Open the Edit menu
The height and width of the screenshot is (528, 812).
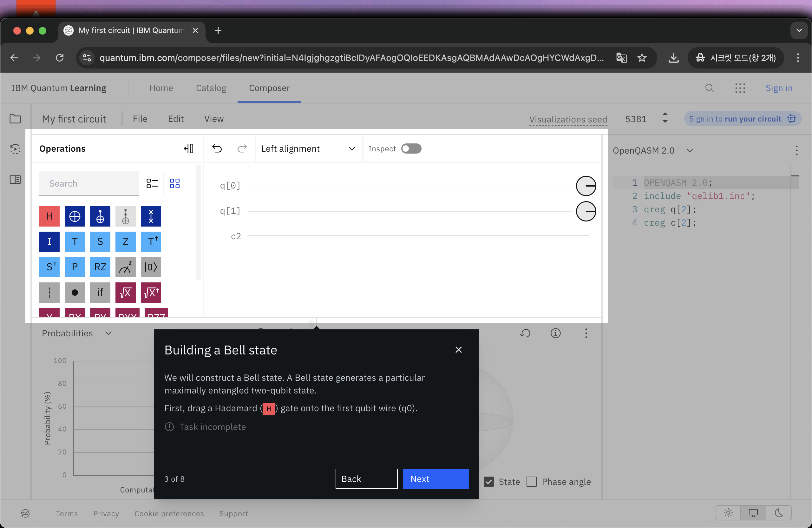coord(176,119)
